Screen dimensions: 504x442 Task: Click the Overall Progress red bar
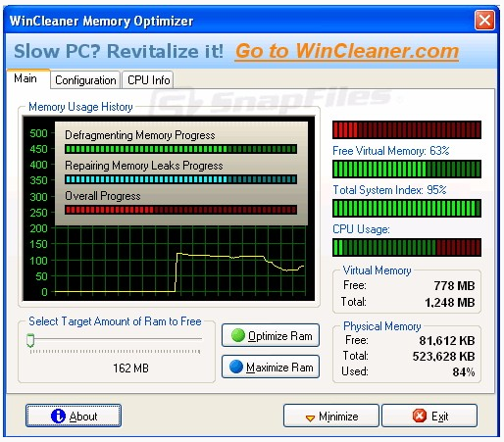click(x=180, y=210)
